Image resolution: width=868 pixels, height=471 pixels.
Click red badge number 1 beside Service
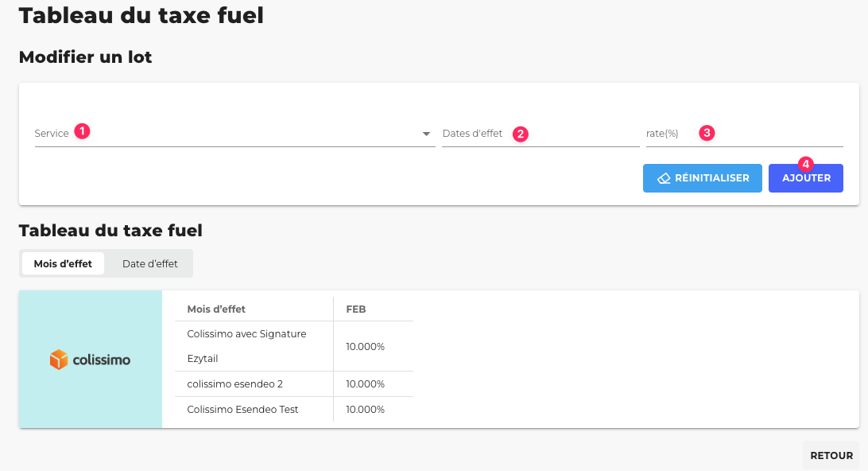(82, 131)
